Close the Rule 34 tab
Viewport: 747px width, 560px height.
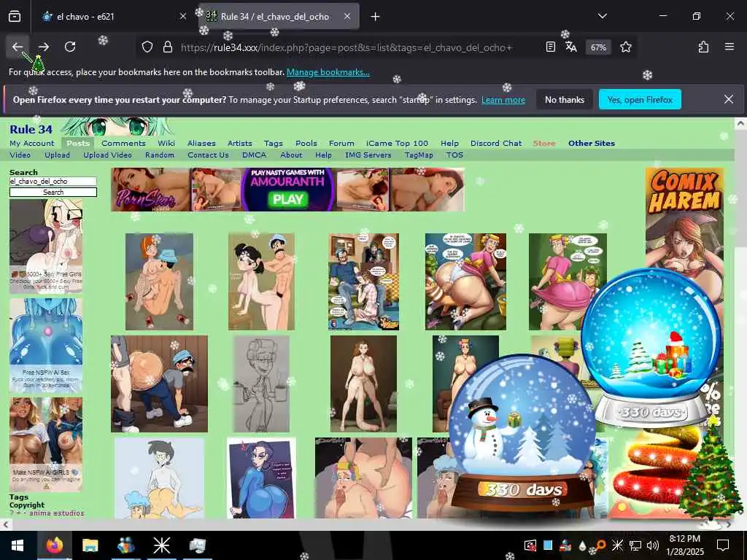pos(347,17)
